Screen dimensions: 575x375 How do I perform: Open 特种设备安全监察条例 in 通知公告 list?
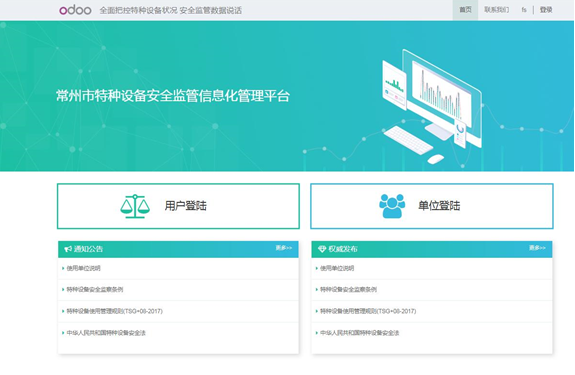point(95,290)
